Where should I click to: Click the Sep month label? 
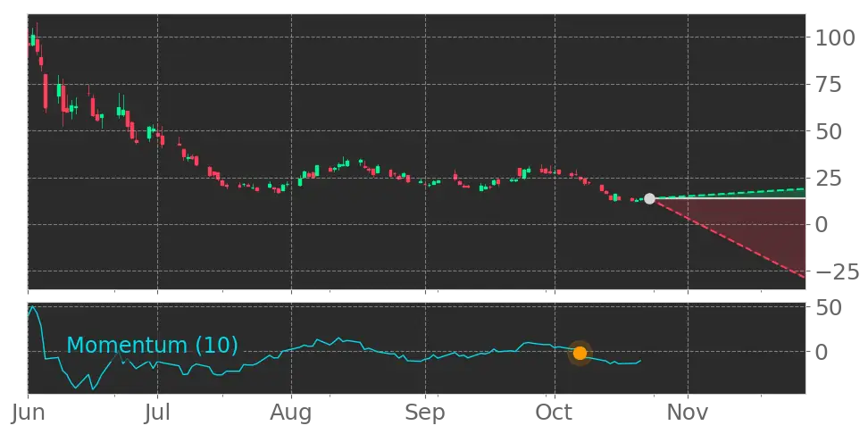(426, 414)
